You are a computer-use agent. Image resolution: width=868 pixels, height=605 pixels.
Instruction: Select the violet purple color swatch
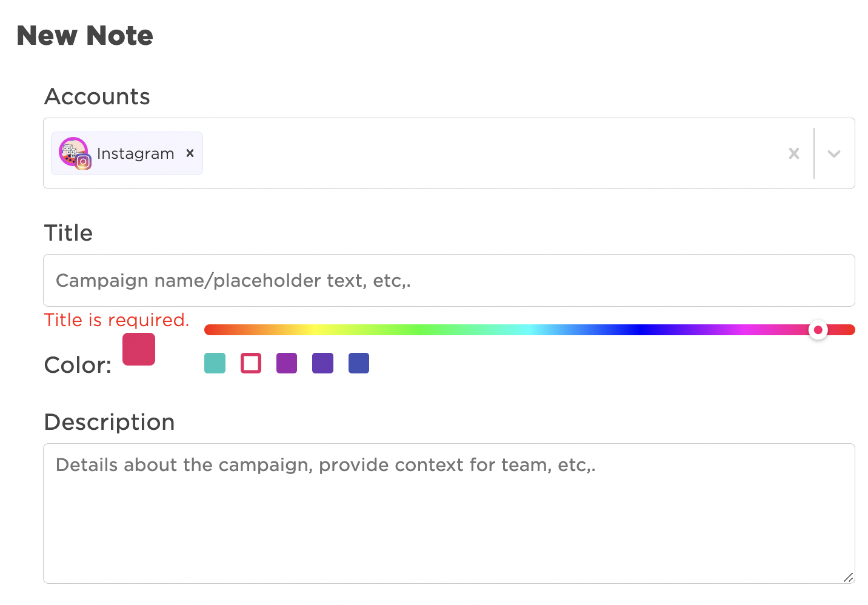322,363
